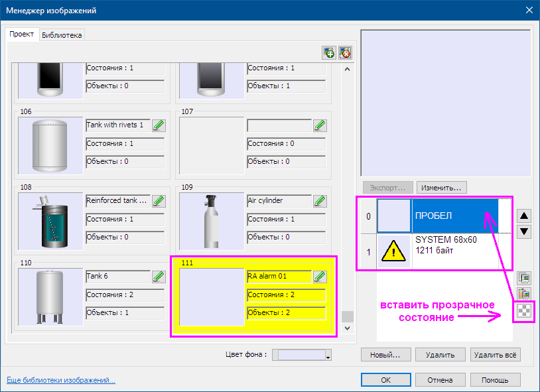Select Tank with rivets 1 thumbnail

[x=50, y=146]
